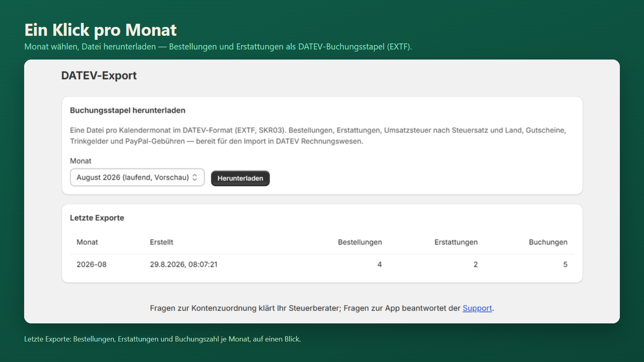Viewport: 644px width, 362px height.
Task: Click the created timestamp 29.8.2026, 08:07:21
Action: coord(184,265)
